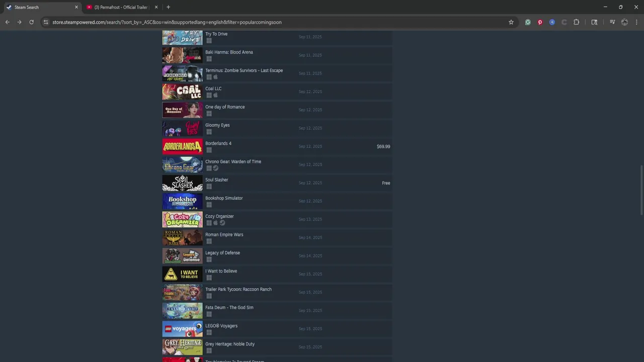Open Chrono Gear: Warden of Time title
Viewport: 644px width, 362px height.
click(233, 162)
